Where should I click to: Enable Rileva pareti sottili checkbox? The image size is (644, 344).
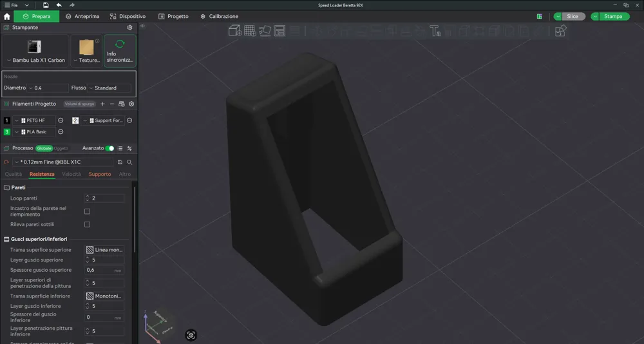87,224
